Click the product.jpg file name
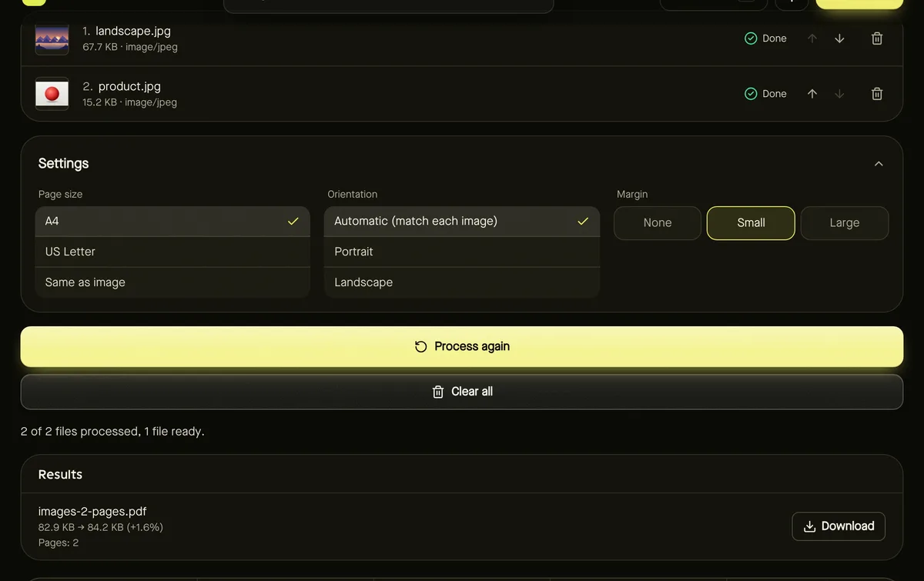 [x=129, y=87]
